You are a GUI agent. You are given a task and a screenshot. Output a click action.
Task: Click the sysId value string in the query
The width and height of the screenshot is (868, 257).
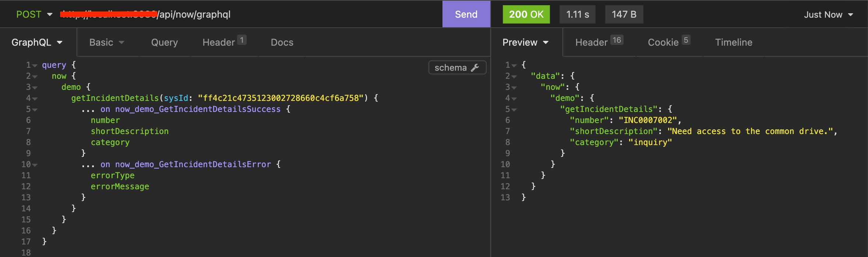[281, 98]
